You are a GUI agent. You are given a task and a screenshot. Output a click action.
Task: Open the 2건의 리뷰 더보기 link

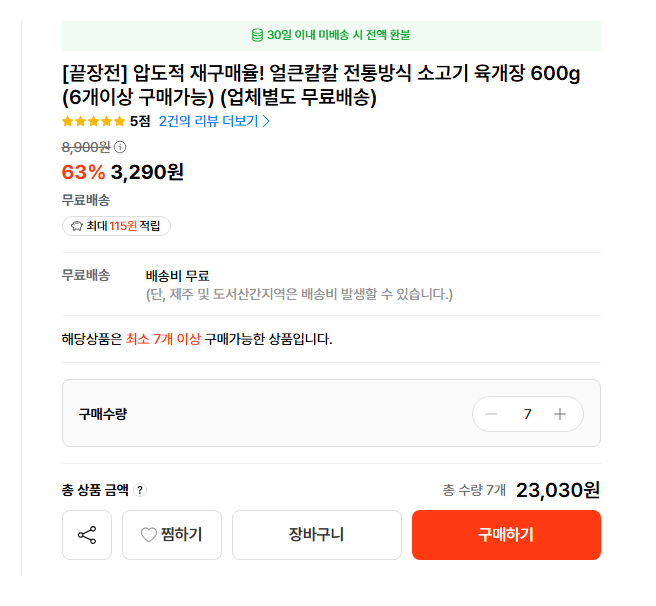(x=208, y=121)
